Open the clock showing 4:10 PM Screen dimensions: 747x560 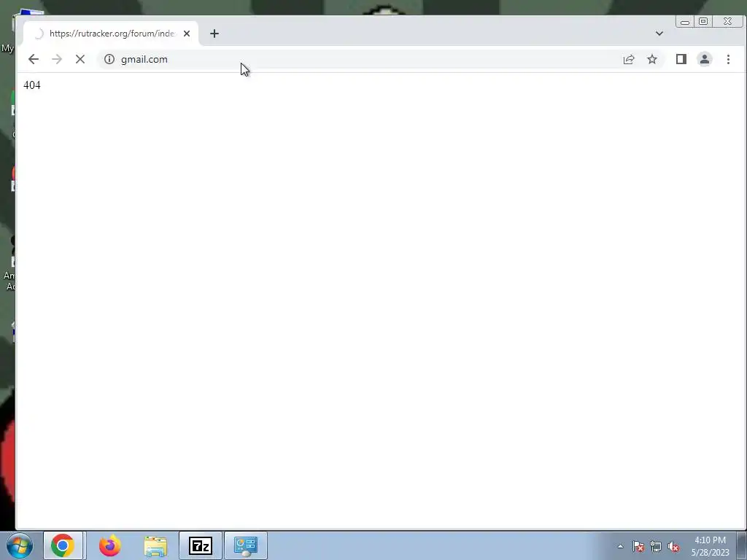(710, 546)
